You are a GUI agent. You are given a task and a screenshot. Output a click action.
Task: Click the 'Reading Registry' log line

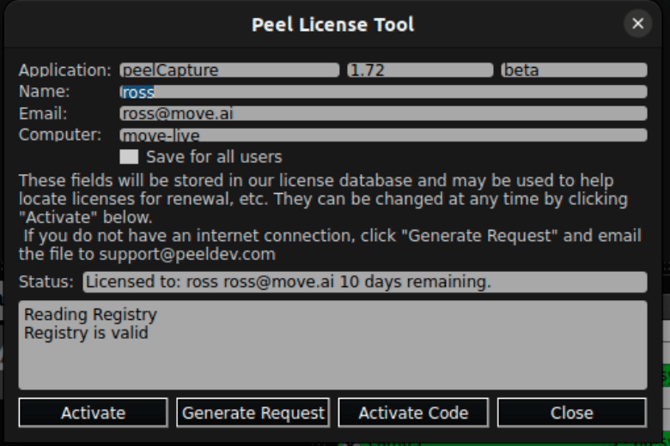tap(91, 314)
